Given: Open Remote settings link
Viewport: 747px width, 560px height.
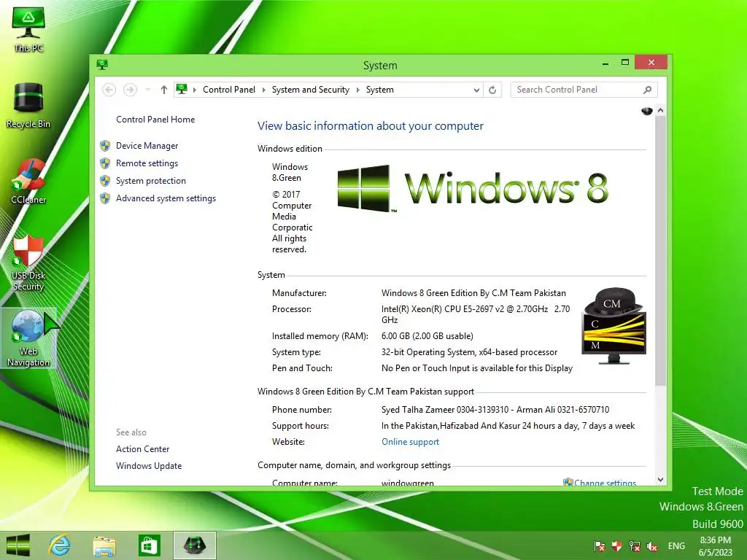Looking at the screenshot, I should pos(147,163).
